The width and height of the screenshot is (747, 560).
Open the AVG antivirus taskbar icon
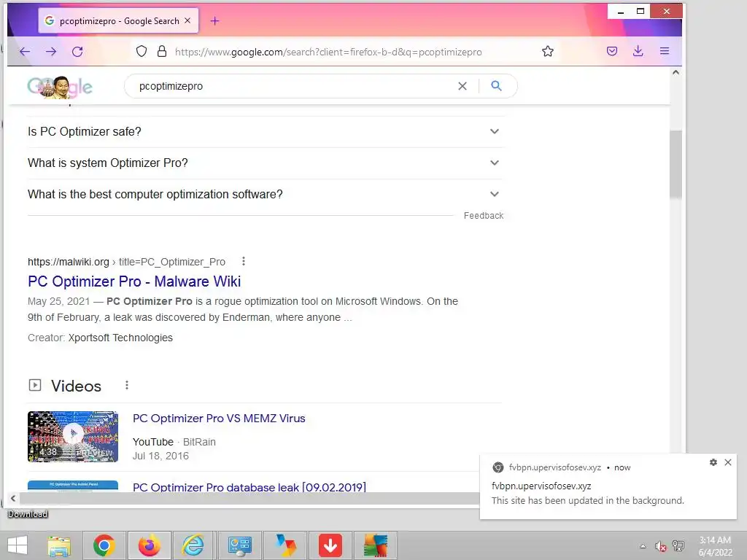point(376,545)
